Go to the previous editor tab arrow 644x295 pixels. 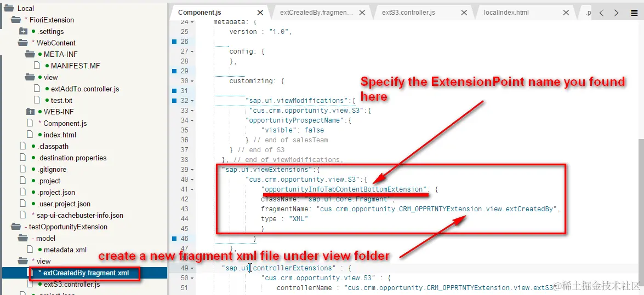[601, 13]
